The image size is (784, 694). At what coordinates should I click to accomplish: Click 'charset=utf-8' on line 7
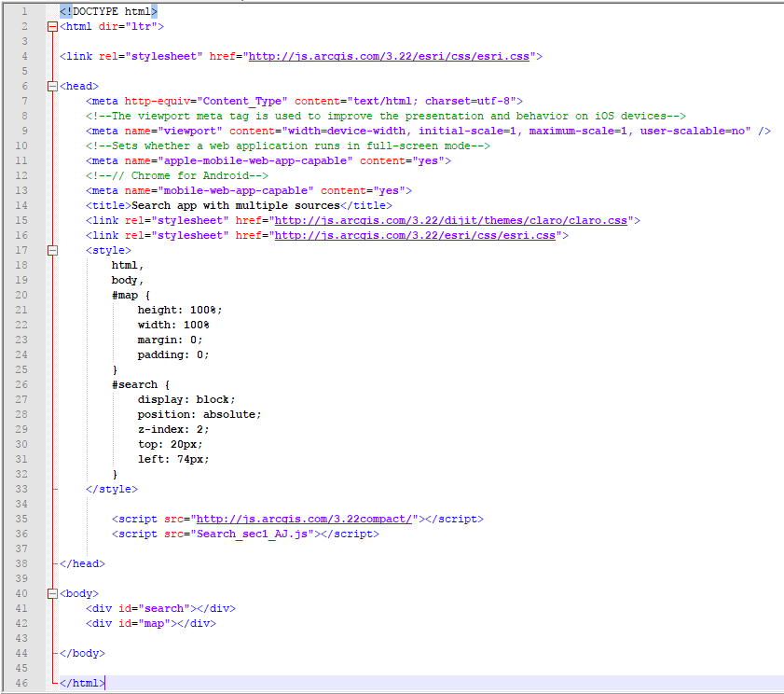[x=467, y=101]
